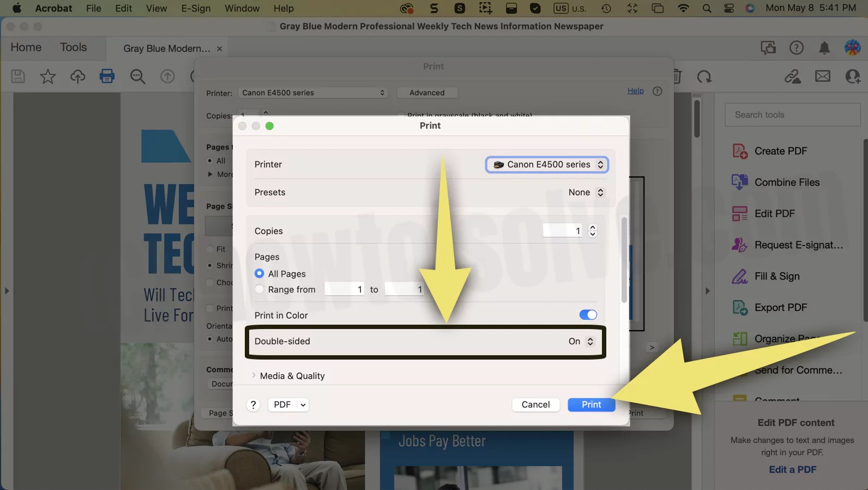
Task: Click Wi-Fi icon in menu bar
Action: tap(683, 8)
